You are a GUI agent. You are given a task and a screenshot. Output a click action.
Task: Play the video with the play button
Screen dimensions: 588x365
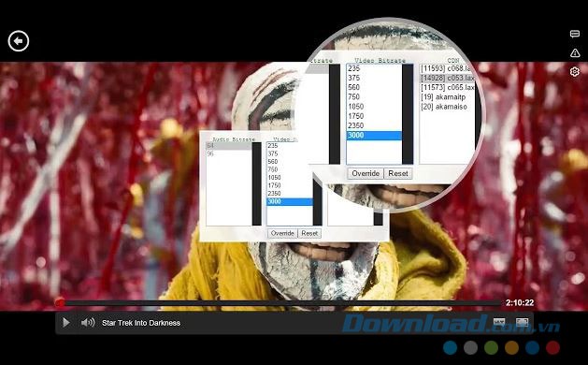point(66,323)
